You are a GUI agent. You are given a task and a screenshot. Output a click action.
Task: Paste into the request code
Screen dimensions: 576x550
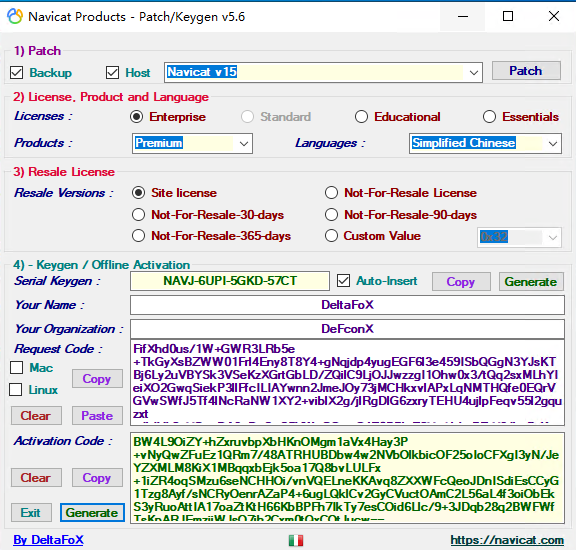[x=97, y=416]
